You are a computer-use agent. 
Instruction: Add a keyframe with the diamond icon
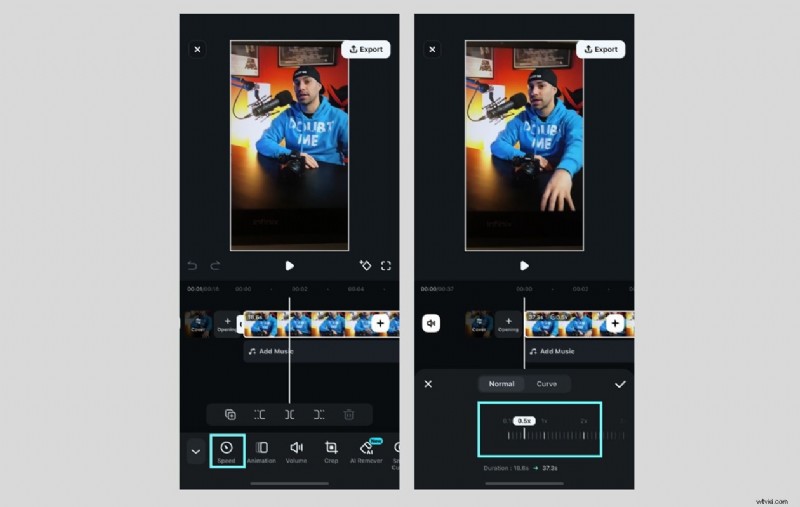pyautogui.click(x=365, y=266)
